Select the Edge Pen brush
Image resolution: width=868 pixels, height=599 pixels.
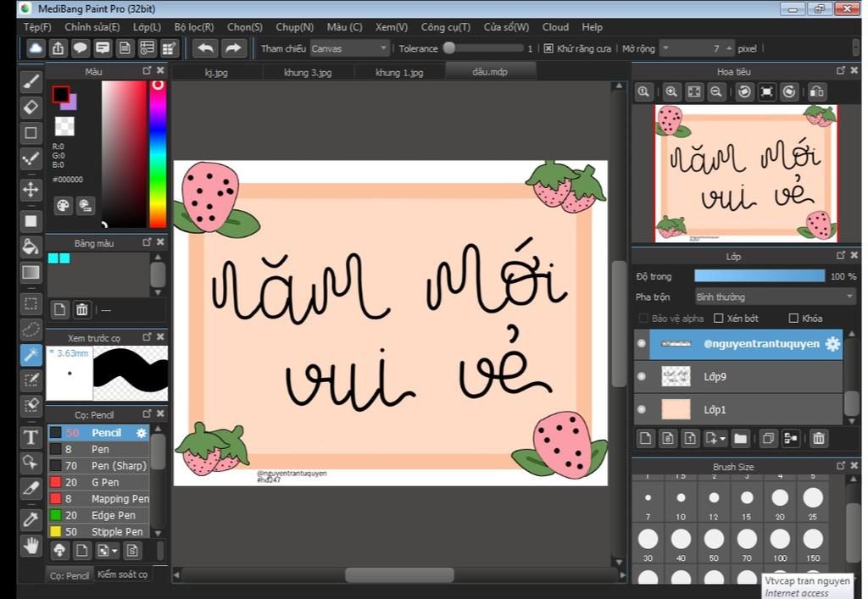(x=98, y=515)
